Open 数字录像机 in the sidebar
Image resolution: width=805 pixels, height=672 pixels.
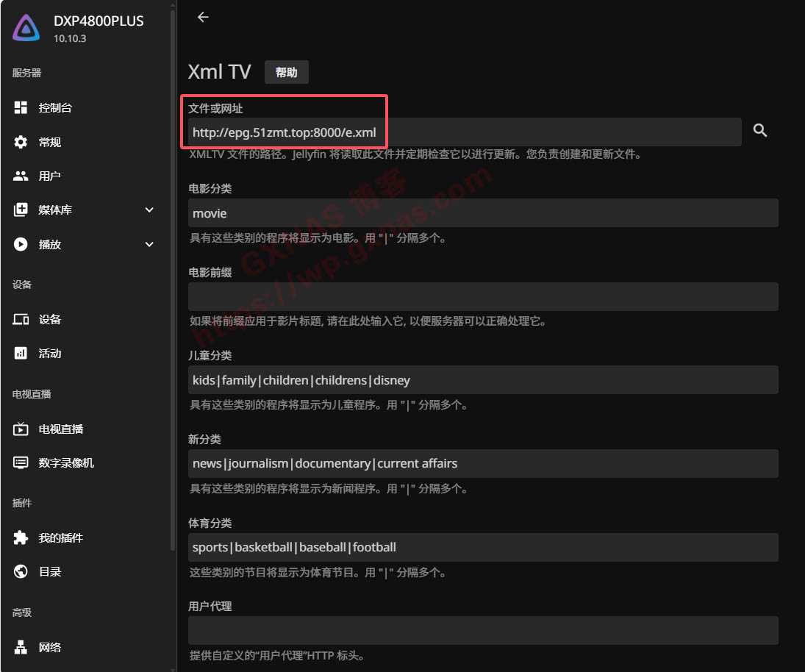click(x=66, y=463)
